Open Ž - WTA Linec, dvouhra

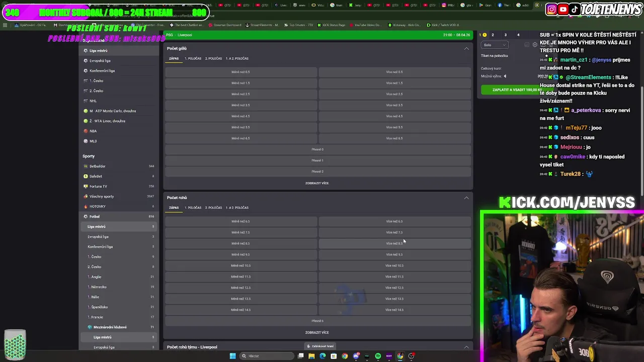(119, 121)
